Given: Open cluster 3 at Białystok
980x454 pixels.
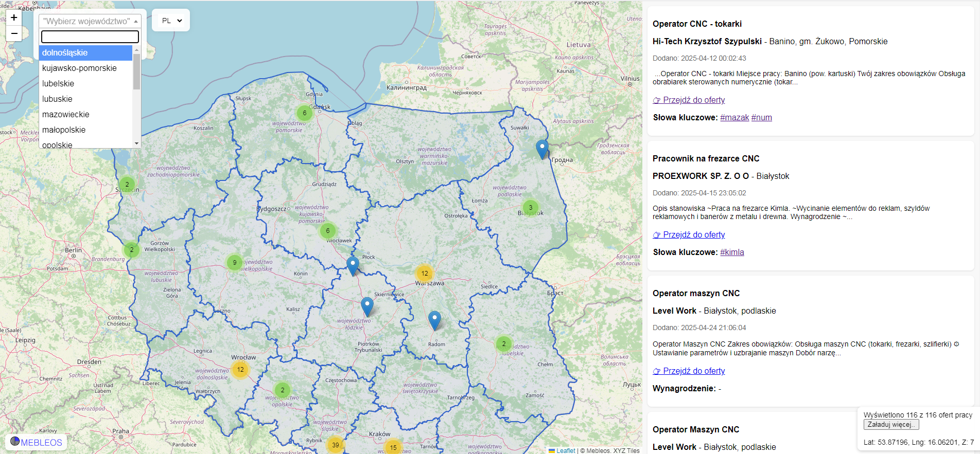Looking at the screenshot, I should (x=531, y=208).
